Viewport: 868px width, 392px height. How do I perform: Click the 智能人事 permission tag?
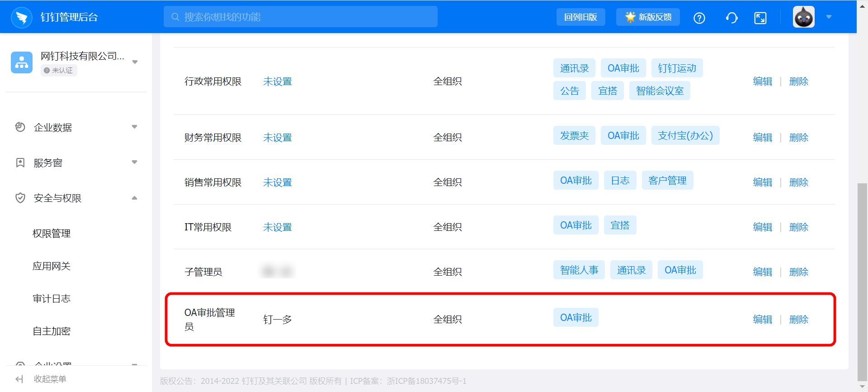pos(579,270)
